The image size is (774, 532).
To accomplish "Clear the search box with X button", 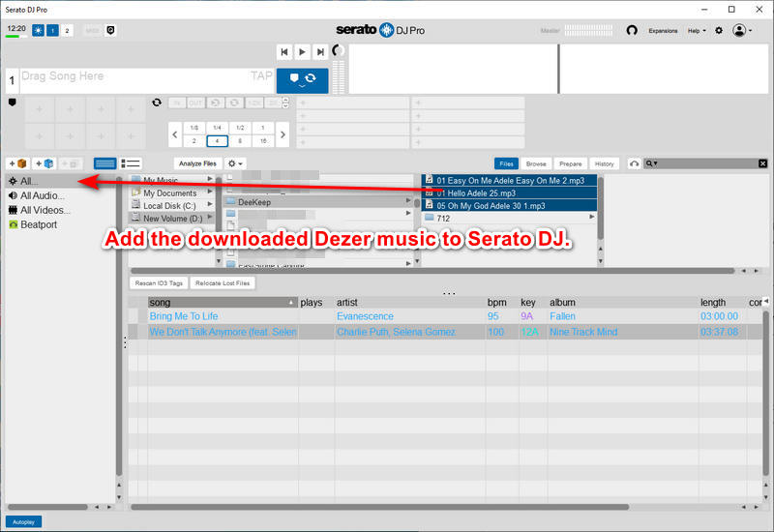I will coord(762,163).
